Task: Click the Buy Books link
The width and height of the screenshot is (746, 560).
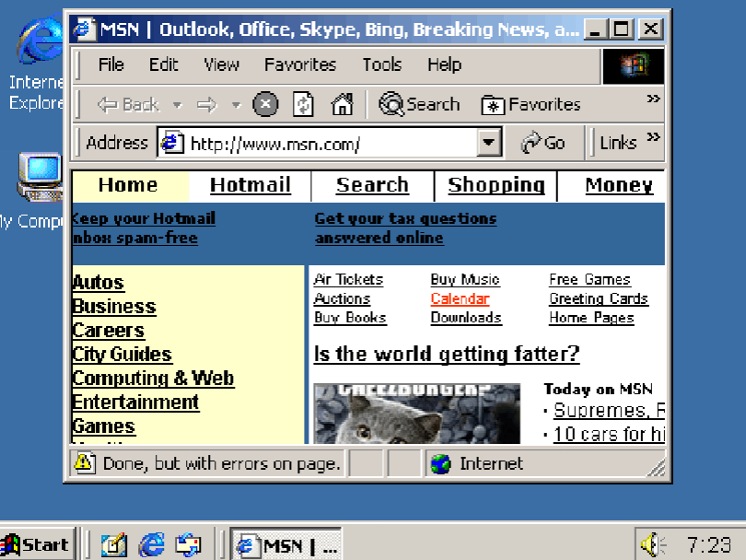Action: point(350,318)
